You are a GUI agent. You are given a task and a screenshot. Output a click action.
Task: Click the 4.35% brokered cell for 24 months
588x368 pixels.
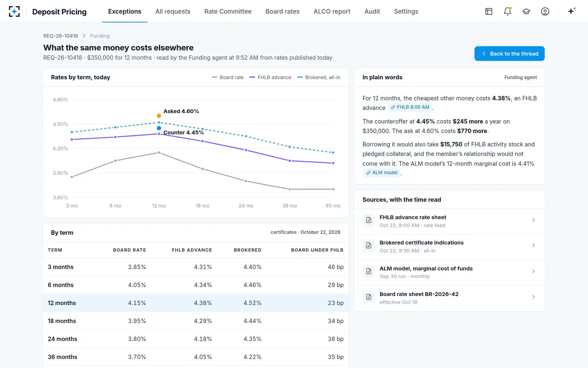coord(252,339)
